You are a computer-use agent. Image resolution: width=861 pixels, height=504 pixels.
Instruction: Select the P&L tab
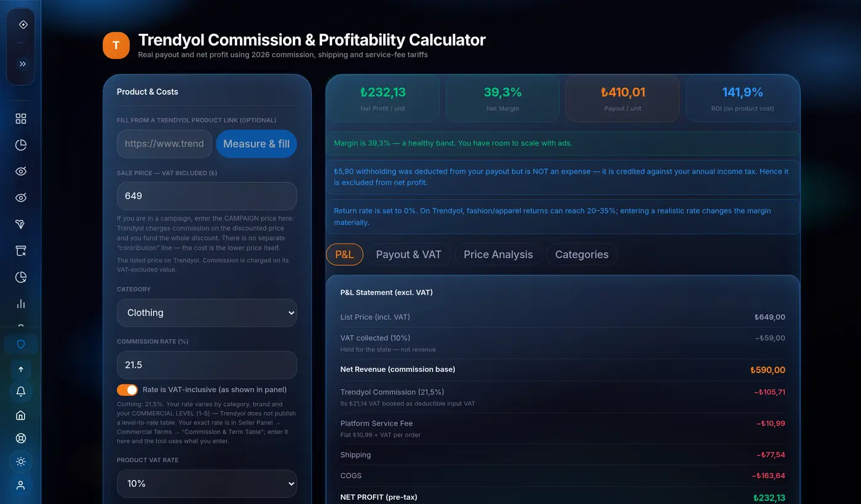pyautogui.click(x=344, y=254)
